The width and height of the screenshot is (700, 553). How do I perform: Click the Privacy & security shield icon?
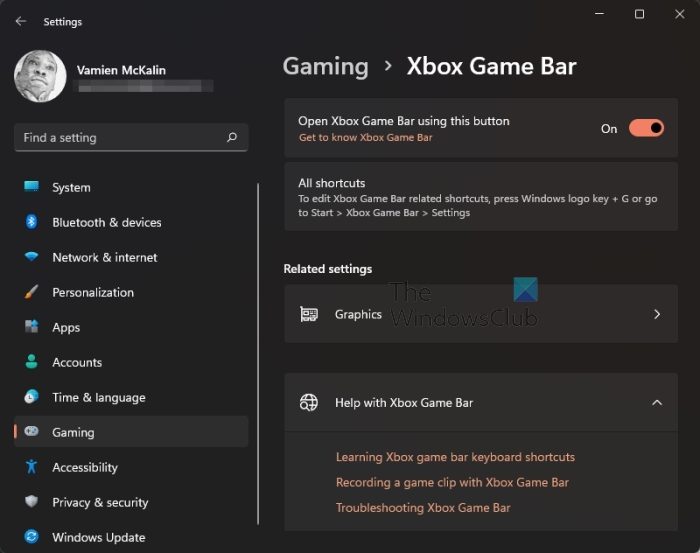(x=31, y=501)
